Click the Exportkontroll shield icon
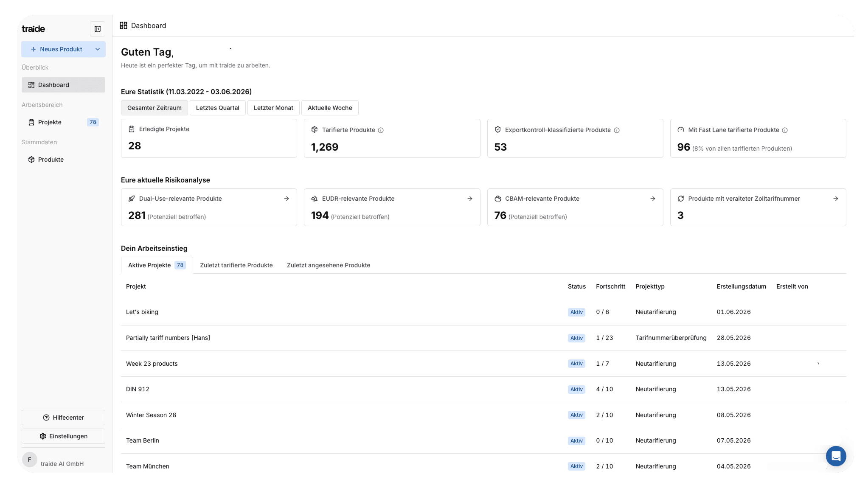The width and height of the screenshot is (868, 485). (498, 130)
